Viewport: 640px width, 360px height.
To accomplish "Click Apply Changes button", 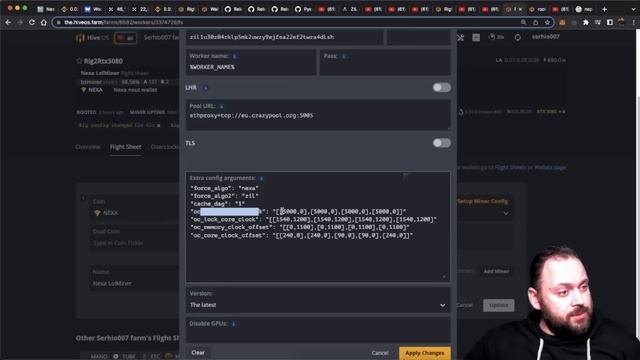I will pos(424,353).
